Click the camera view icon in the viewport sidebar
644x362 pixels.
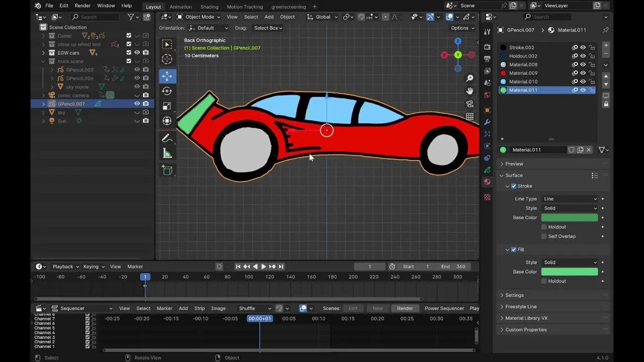tap(469, 104)
